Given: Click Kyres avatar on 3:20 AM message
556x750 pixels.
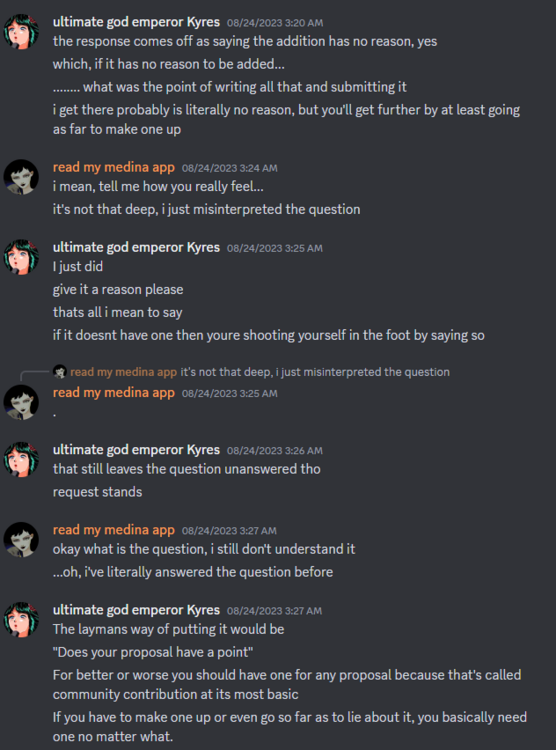Looking at the screenshot, I should tap(21, 32).
